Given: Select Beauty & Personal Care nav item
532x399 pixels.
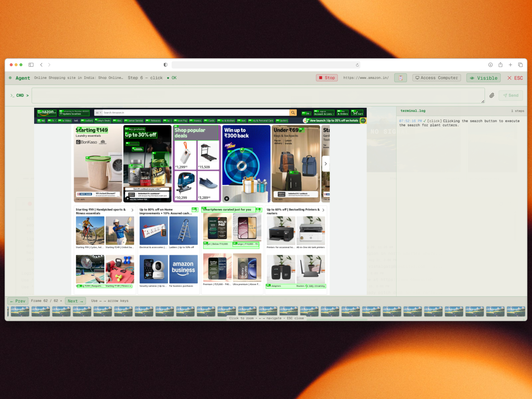Looking at the screenshot, I should pos(261,121).
